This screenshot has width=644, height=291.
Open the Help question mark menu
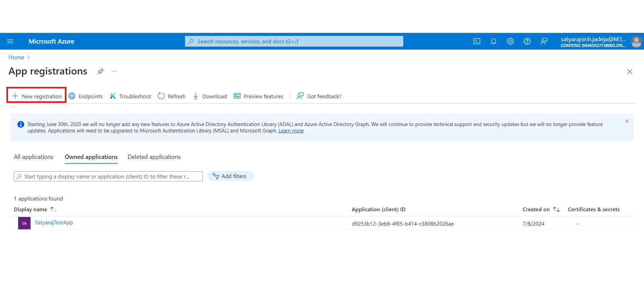[x=527, y=41]
